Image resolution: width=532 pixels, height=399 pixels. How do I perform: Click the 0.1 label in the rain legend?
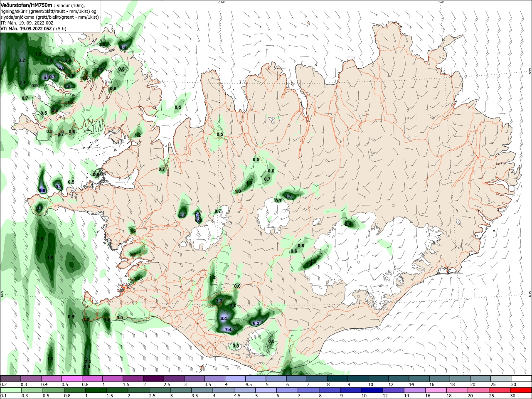coord(3,396)
